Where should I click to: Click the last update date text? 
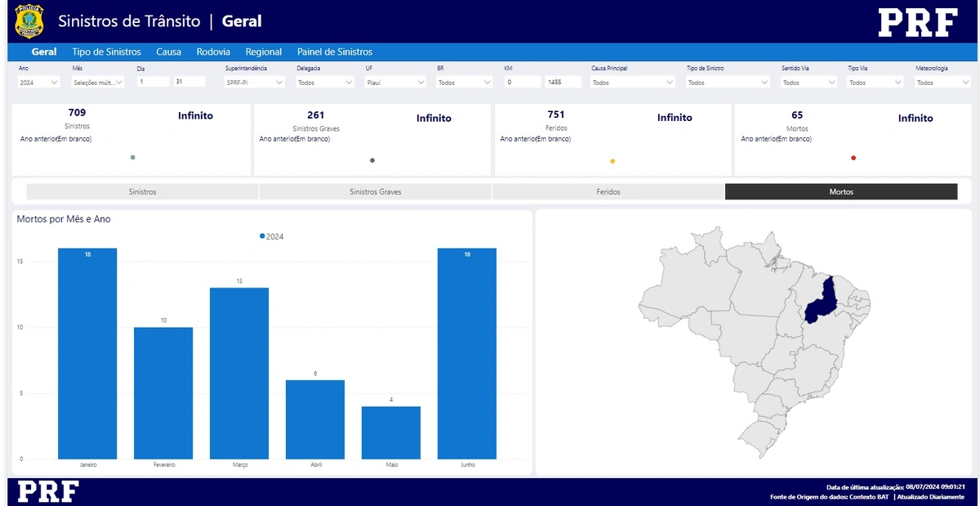[x=895, y=486]
